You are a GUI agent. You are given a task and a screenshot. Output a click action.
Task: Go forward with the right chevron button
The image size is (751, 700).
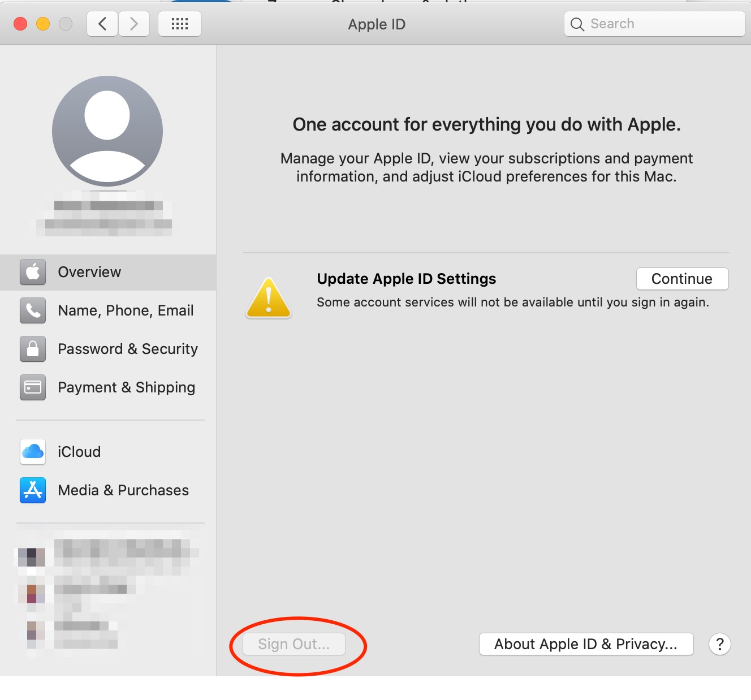pos(134,24)
